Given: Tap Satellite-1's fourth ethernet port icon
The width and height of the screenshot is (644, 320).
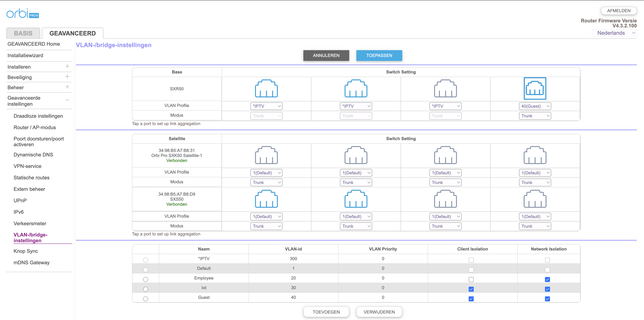Looking at the screenshot, I should (x=535, y=155).
